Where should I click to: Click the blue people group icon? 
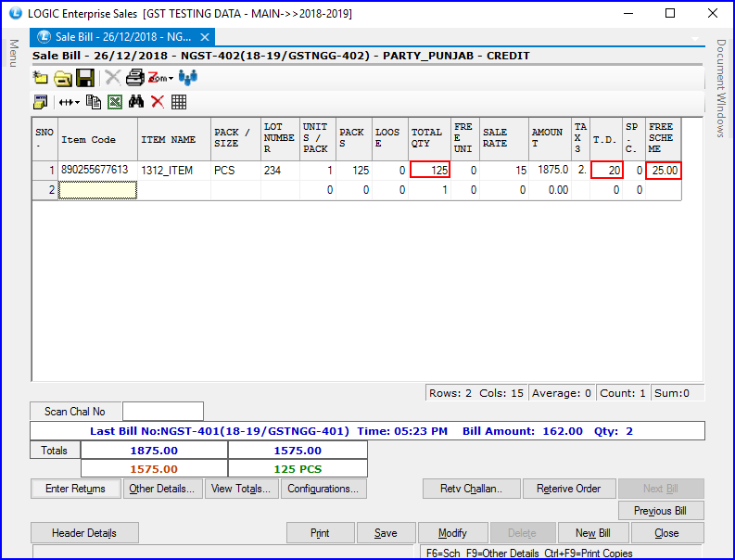click(x=188, y=78)
